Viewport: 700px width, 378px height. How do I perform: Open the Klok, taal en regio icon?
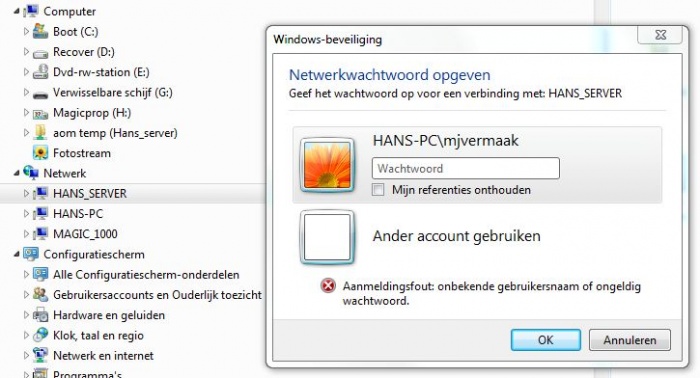pos(41,335)
